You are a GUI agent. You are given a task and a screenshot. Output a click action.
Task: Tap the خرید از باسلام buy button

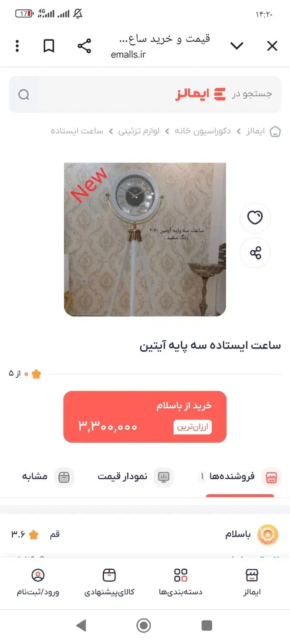pos(145,417)
